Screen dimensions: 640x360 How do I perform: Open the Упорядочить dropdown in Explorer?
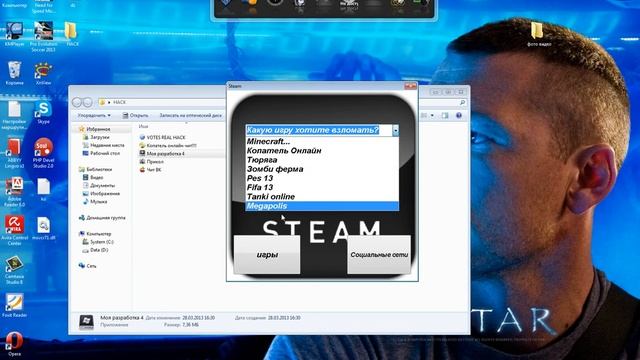[94, 116]
